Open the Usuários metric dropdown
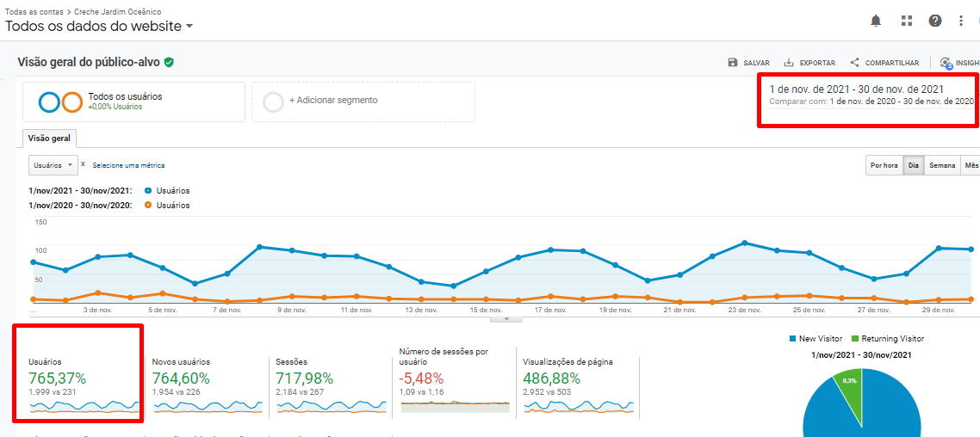 click(x=53, y=165)
